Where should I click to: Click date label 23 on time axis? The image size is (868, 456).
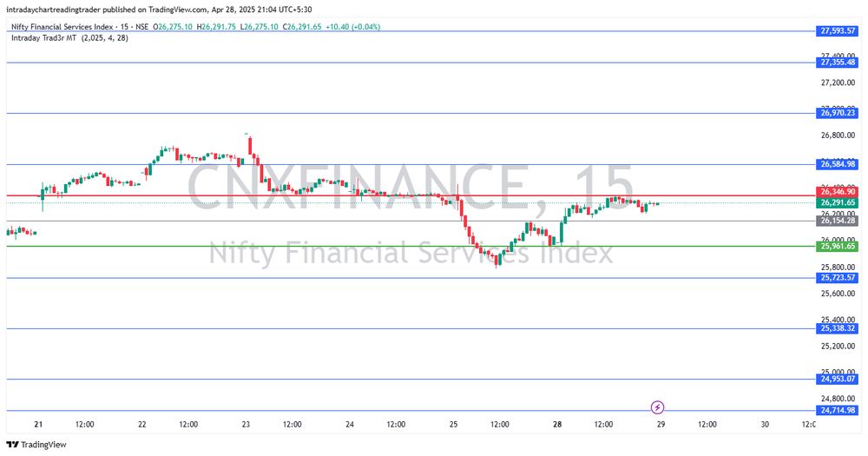246,425
